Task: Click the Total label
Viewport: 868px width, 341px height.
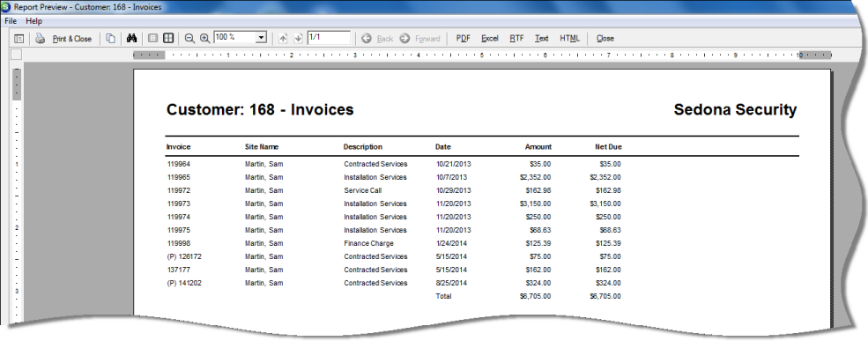Action: pyautogui.click(x=443, y=297)
